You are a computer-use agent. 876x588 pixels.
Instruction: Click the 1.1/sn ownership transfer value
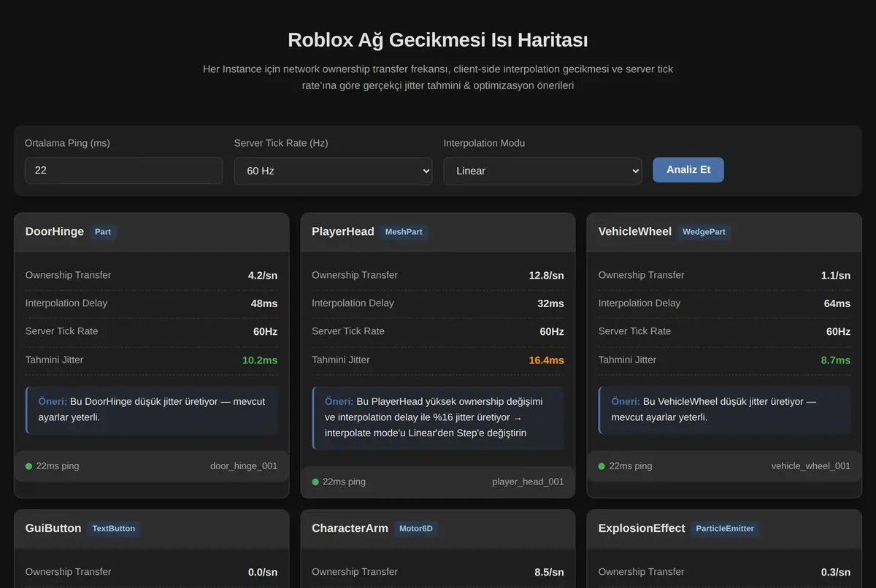coord(836,276)
